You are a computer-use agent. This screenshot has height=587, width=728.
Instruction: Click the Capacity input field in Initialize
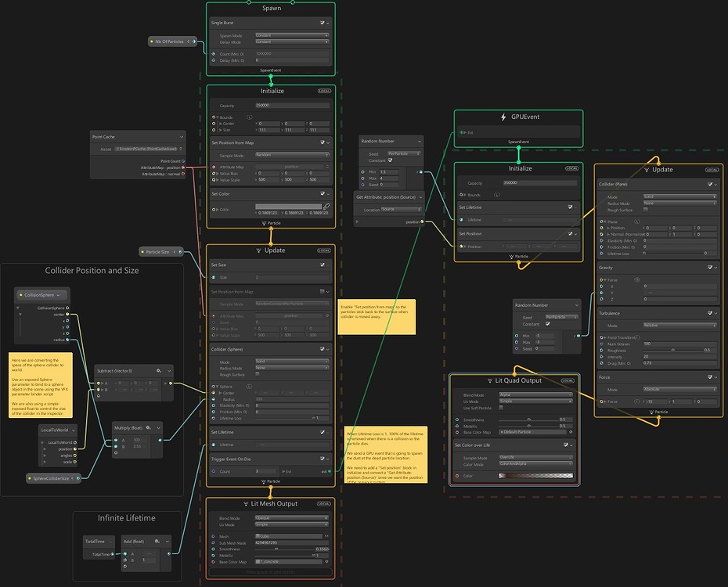pyautogui.click(x=292, y=105)
